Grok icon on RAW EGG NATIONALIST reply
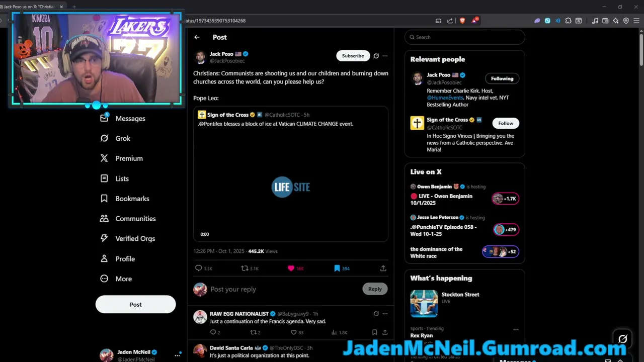Screen dimensions: 644x362 376,314
